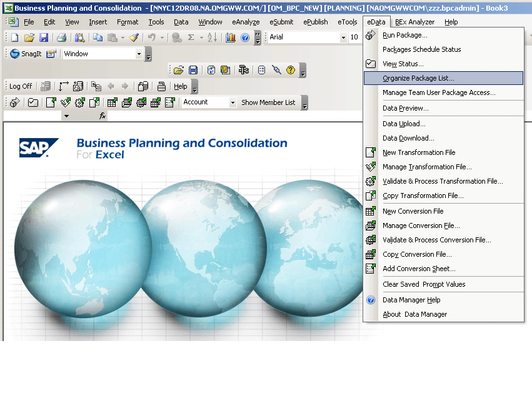Open the Arial font name dropdown
The width and height of the screenshot is (532, 396).
point(343,37)
